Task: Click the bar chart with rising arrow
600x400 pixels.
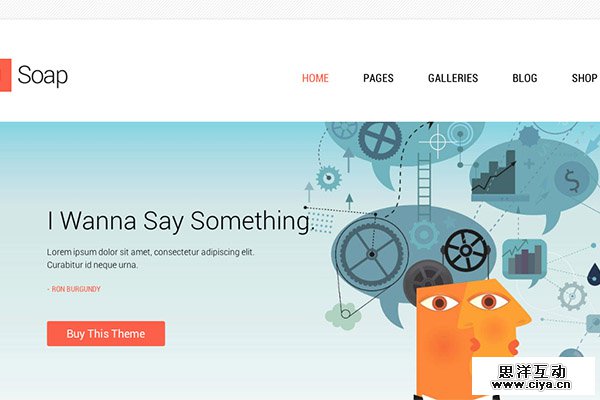Action: [x=494, y=173]
